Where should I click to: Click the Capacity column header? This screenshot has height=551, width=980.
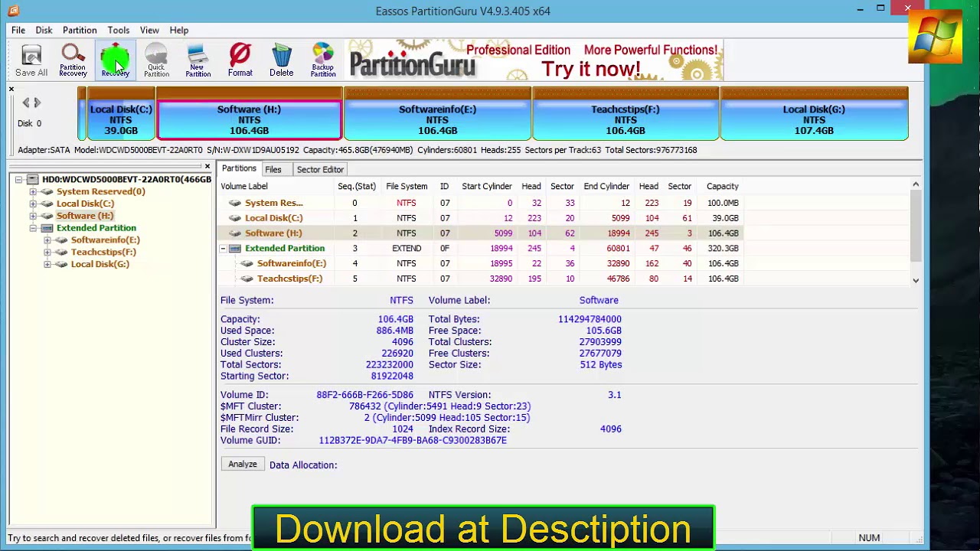(x=722, y=187)
